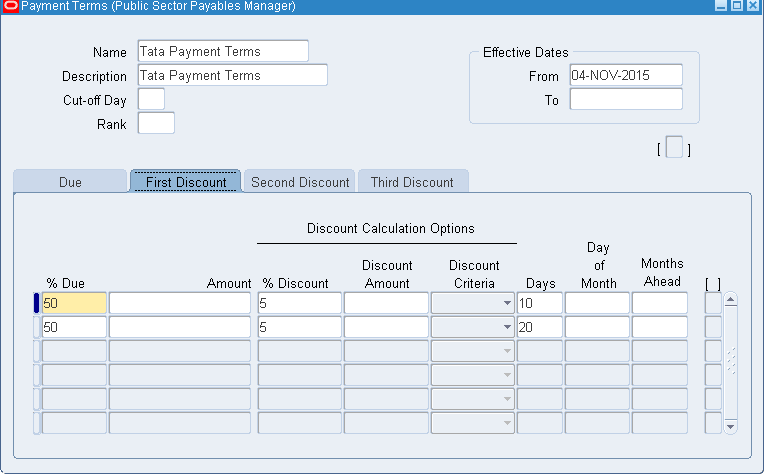The image size is (764, 475).
Task: Maximize the Payment Terms window
Action: coord(737,6)
